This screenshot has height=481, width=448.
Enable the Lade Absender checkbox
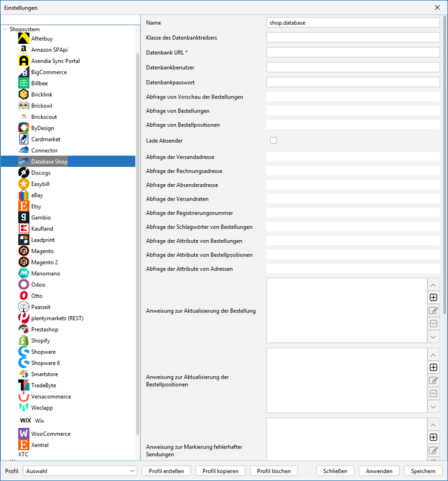tap(274, 140)
